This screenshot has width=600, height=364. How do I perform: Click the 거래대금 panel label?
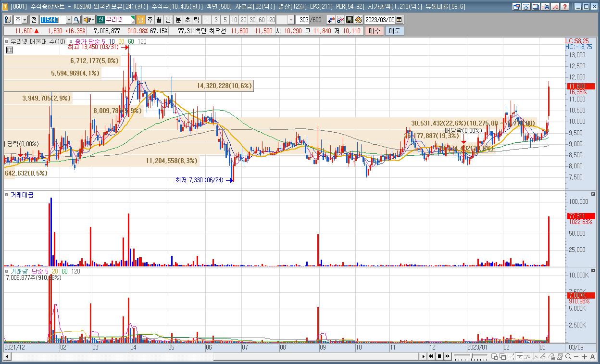22,195
